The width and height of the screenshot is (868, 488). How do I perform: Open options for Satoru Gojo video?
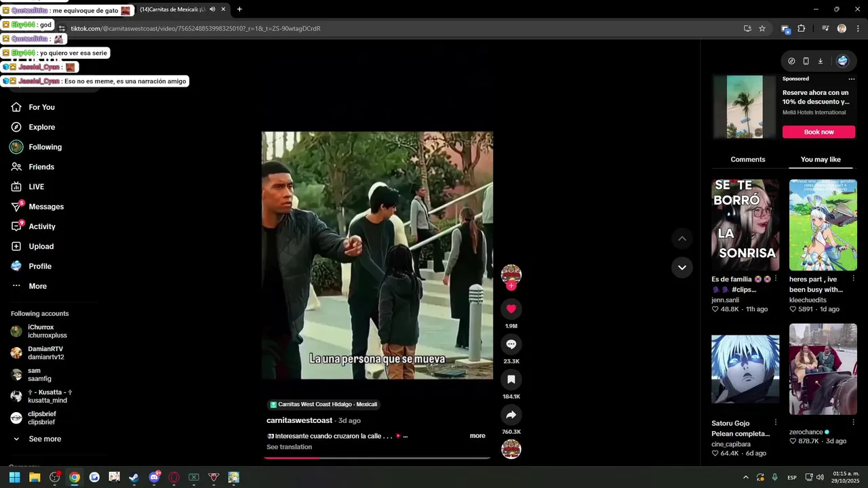click(x=776, y=422)
